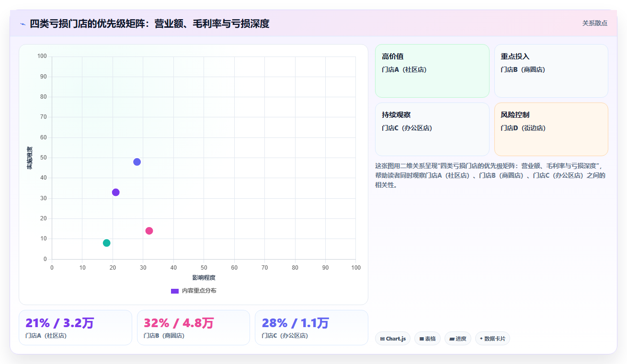Open the 高价值 门店A card

(x=432, y=71)
